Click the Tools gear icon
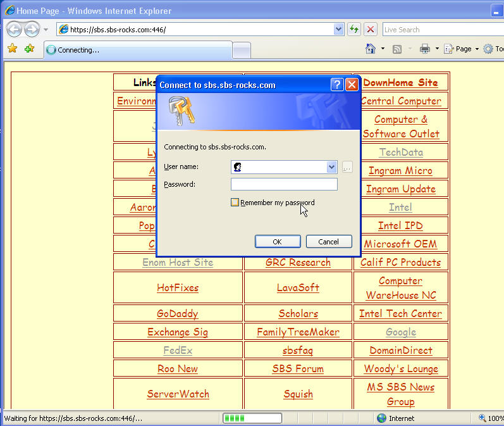 pos(488,49)
